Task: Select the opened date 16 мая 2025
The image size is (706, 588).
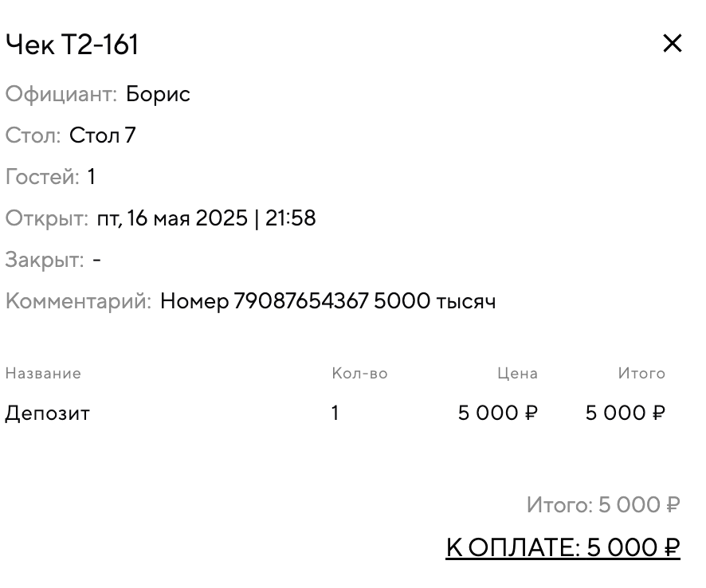Action: point(186,218)
